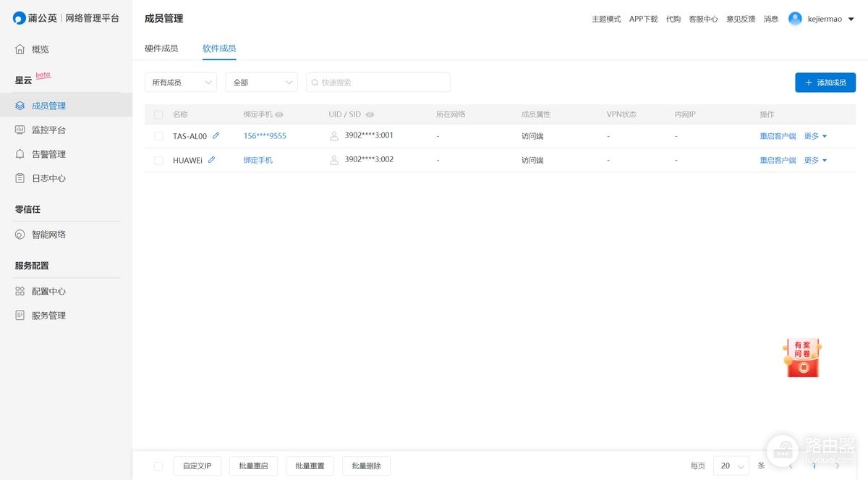Click the 日志中心 document icon
Screen dimensions: 868x480
pyautogui.click(x=20, y=178)
